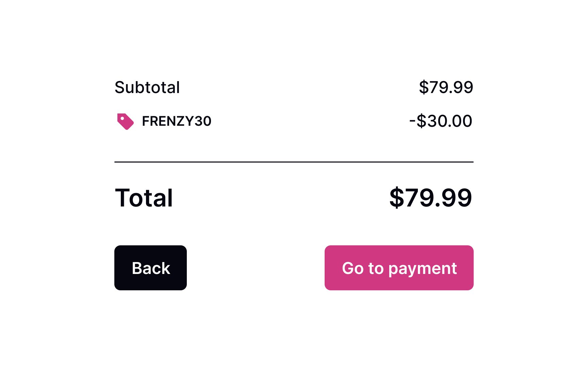Click the Subtotal label
Image resolution: width=588 pixels, height=368 pixels.
(147, 87)
